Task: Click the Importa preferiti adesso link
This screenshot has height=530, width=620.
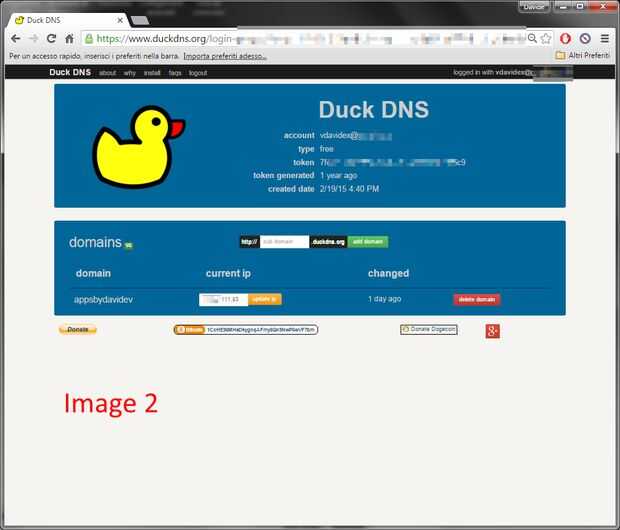Action: pos(225,56)
